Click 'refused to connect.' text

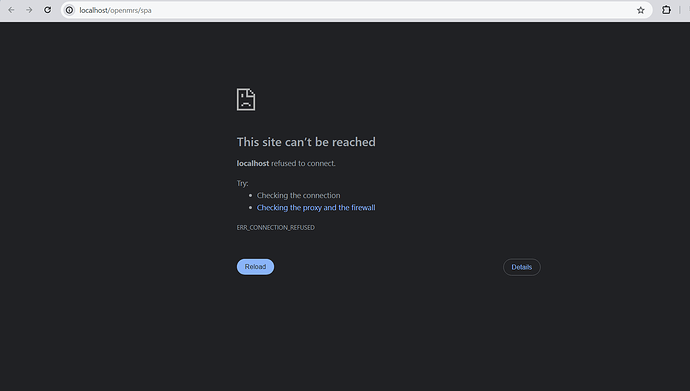click(x=303, y=163)
